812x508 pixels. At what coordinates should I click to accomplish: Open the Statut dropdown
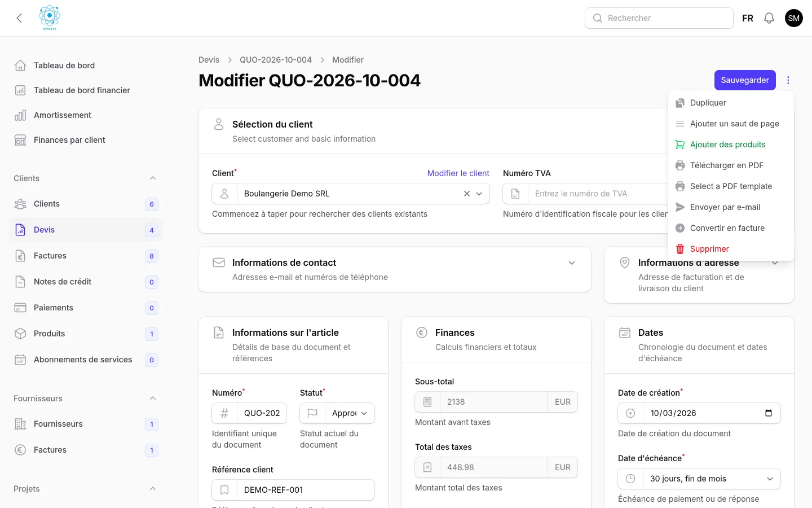[x=350, y=413]
